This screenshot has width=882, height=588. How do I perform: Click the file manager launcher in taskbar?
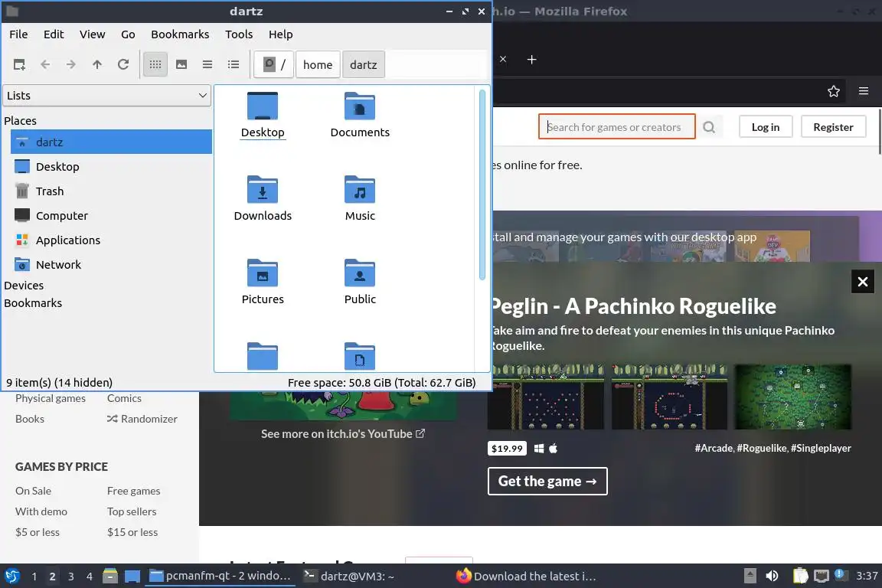click(x=110, y=576)
